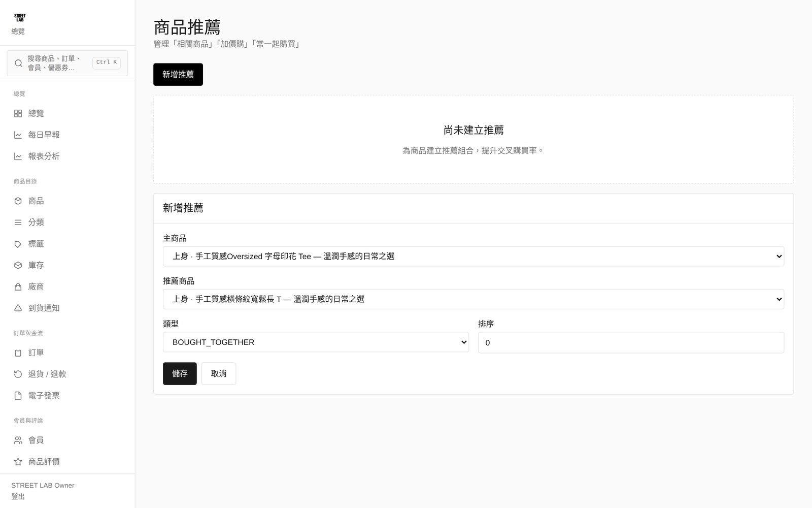
Task: Click the 退貨 / 退款 return arrow icon
Action: [x=18, y=374]
